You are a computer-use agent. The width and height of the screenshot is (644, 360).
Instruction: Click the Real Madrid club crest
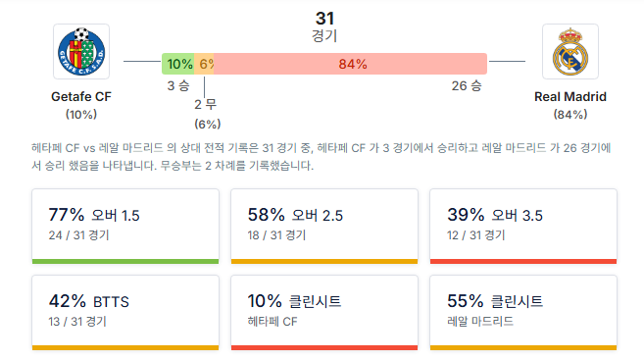coord(570,51)
